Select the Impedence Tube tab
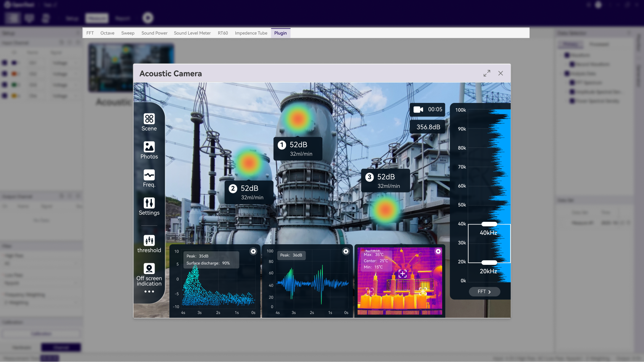 point(251,33)
